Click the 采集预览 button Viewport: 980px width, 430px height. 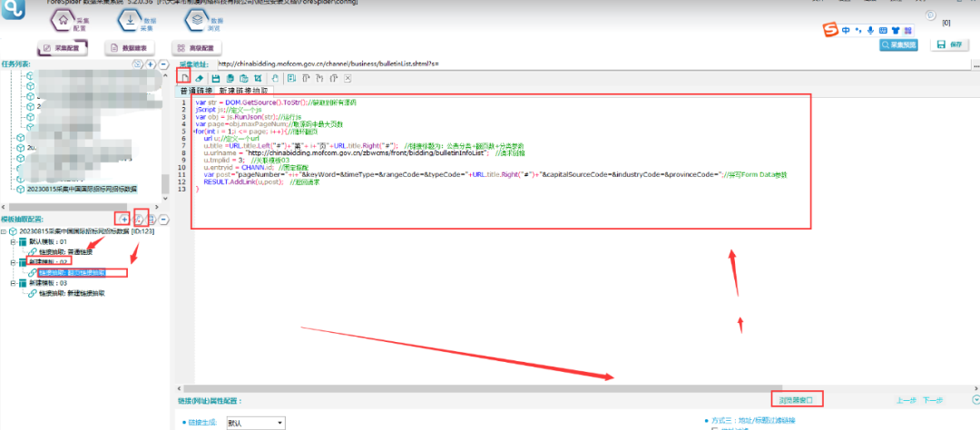(898, 45)
